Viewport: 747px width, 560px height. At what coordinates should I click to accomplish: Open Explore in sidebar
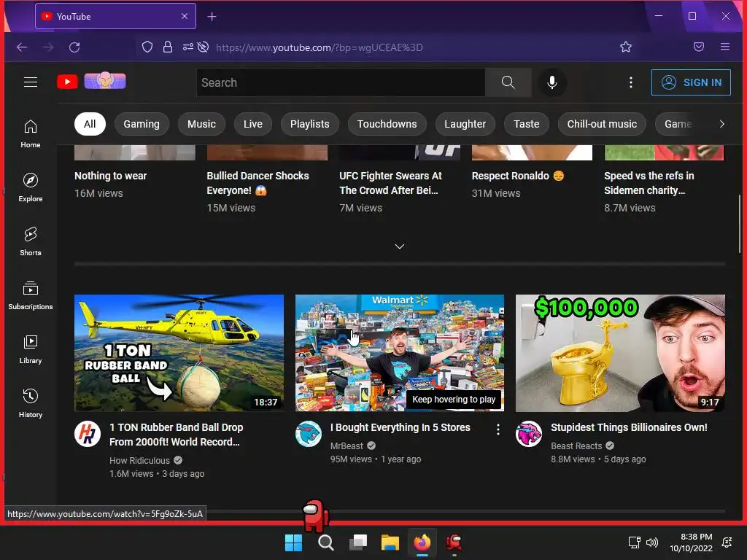[x=31, y=187]
